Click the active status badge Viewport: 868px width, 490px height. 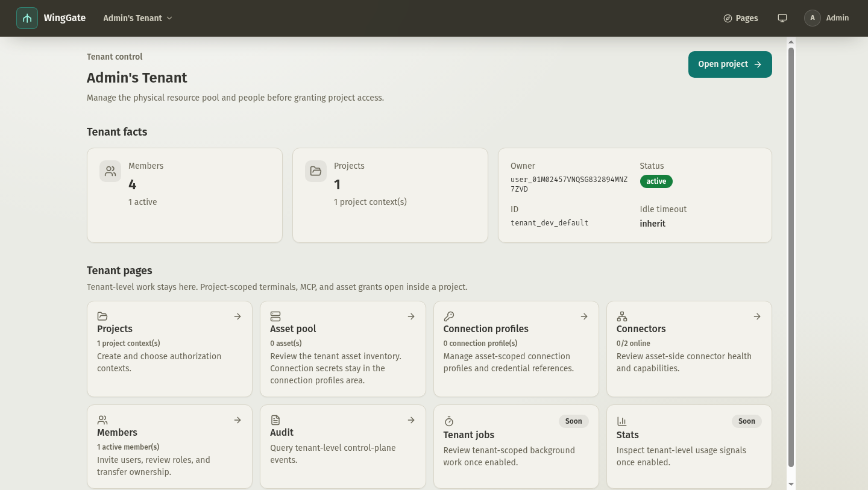coord(656,181)
